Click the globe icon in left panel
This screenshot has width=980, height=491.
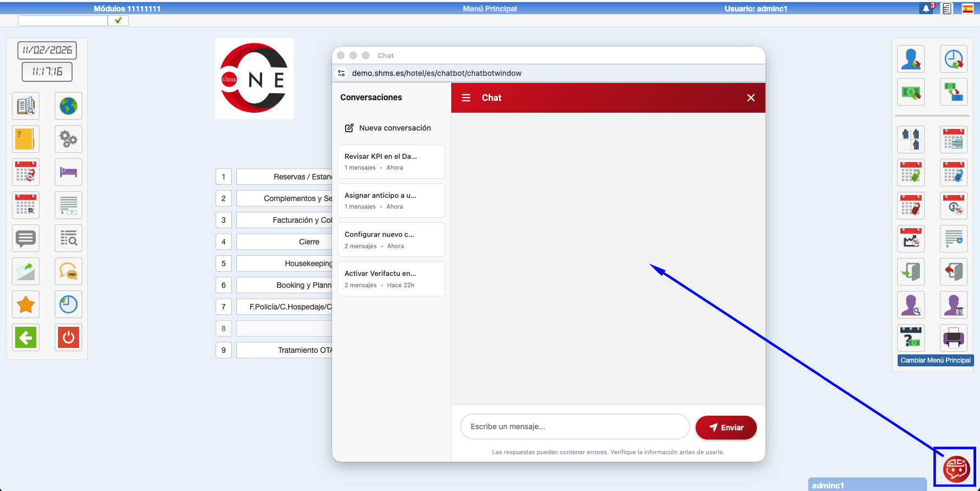[x=68, y=106]
